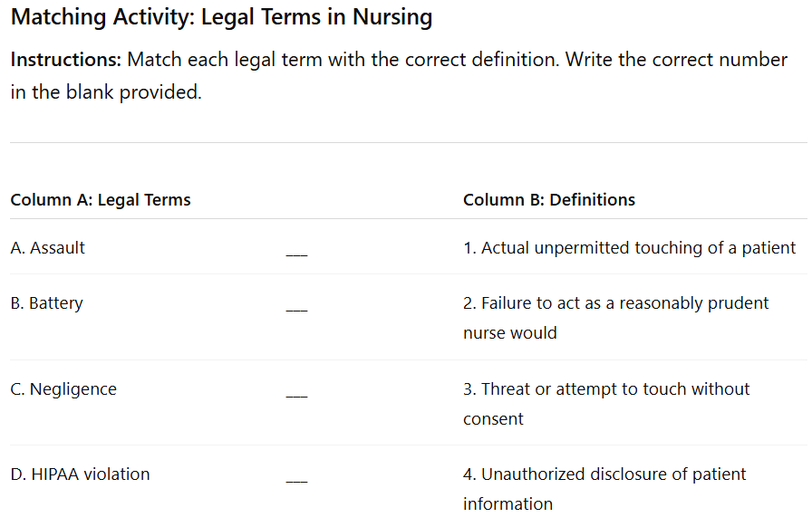Click the bold 'Instructions:' label
The height and width of the screenshot is (527, 812).
pyautogui.click(x=66, y=60)
